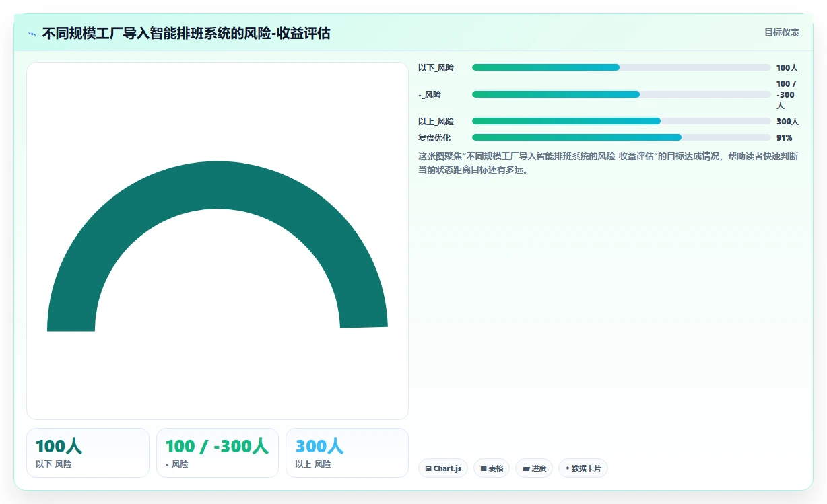Click the 以下_风险 progress bar
The height and width of the screenshot is (504, 827).
pos(622,67)
